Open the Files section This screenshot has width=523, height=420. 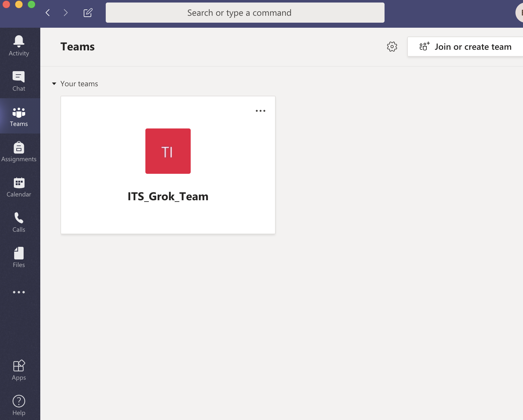click(x=19, y=257)
